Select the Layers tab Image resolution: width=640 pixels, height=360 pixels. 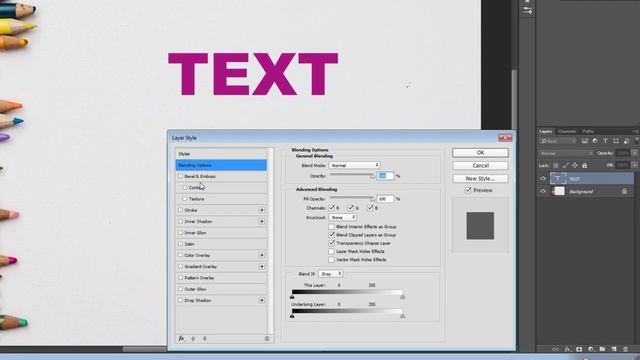point(546,131)
